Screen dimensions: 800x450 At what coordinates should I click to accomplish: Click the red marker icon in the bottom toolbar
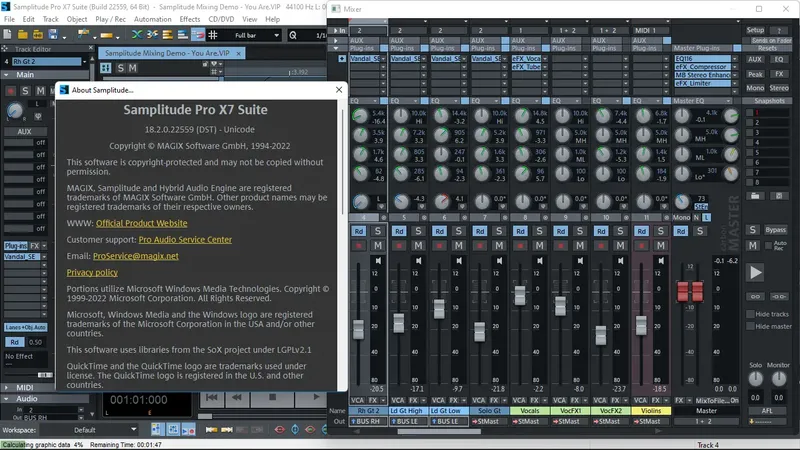point(280,430)
